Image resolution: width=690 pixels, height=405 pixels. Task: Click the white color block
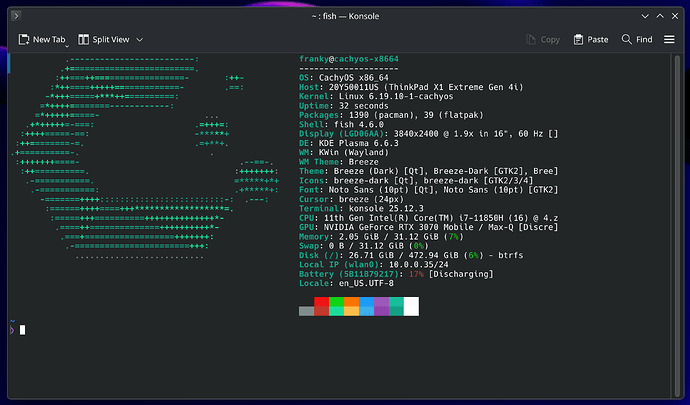pyautogui.click(x=411, y=306)
